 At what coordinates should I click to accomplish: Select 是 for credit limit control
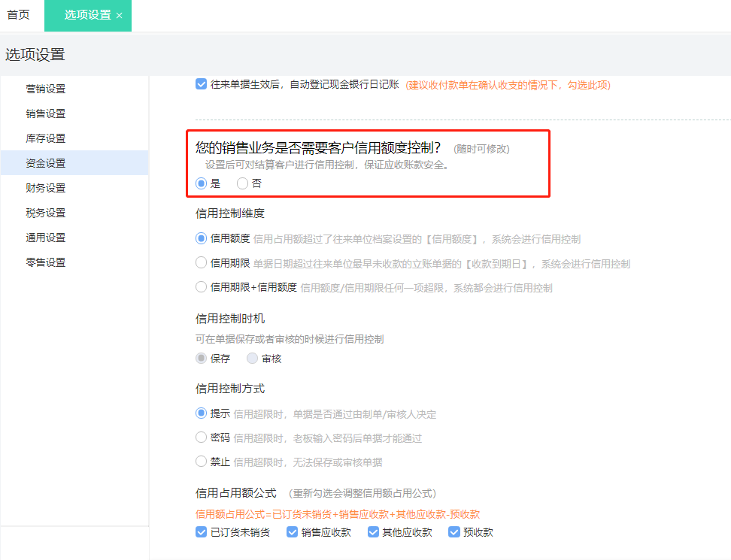[x=201, y=183]
